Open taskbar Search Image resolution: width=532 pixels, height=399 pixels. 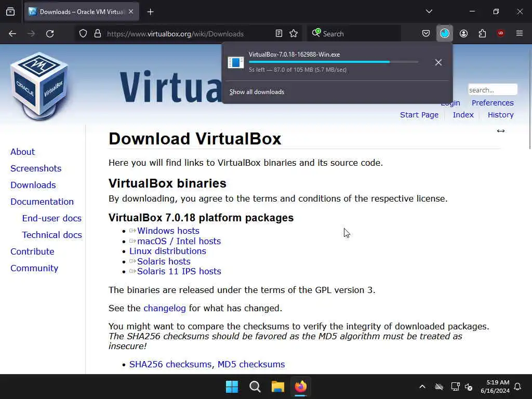255,387
